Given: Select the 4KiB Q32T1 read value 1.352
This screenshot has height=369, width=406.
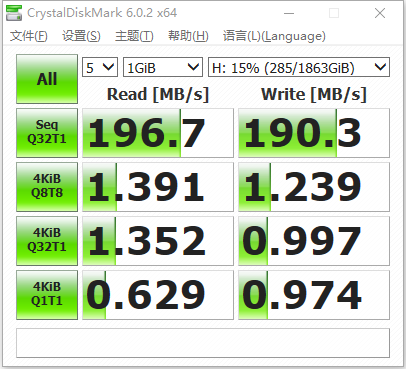Looking at the screenshot, I should (x=158, y=241).
